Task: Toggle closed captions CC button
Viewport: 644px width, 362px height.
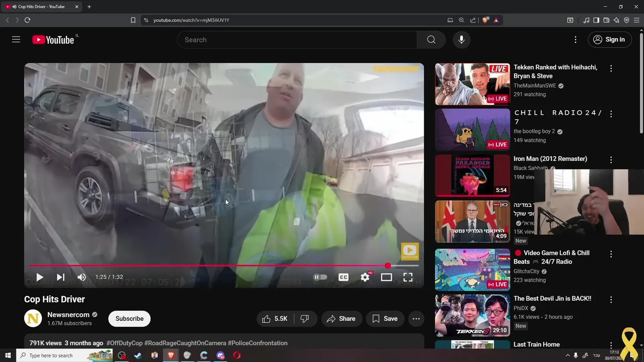Action: tap(344, 277)
